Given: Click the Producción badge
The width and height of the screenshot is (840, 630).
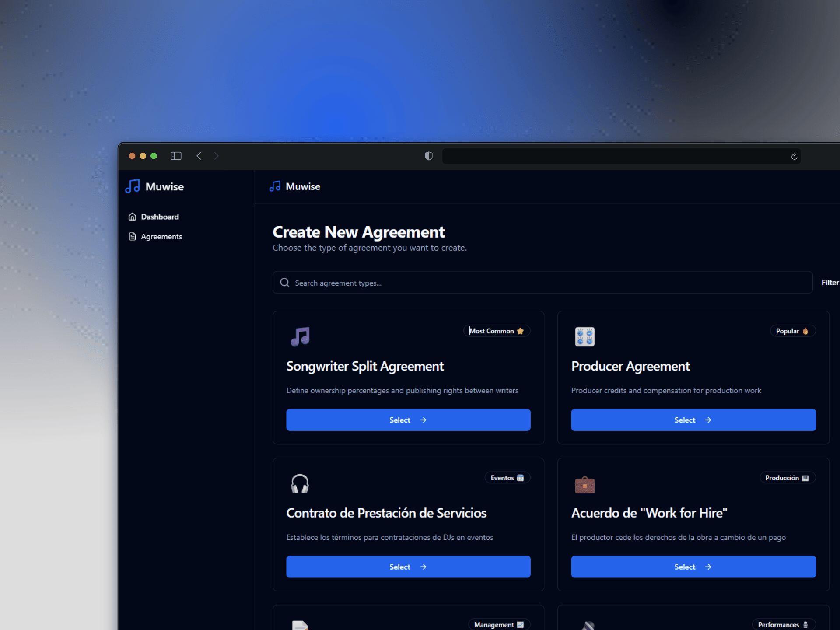Looking at the screenshot, I should 787,478.
